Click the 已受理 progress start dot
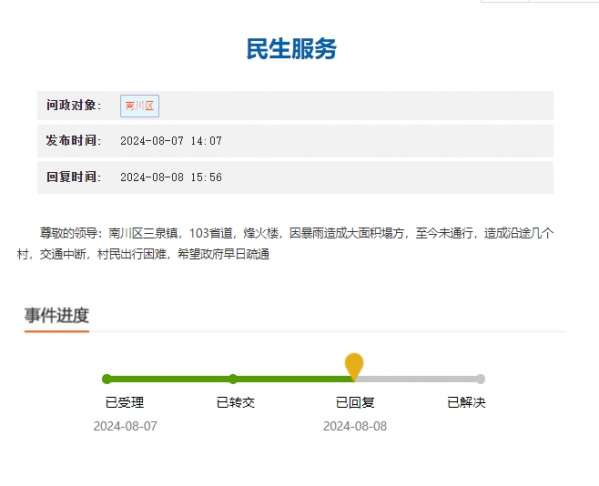Image resolution: width=599 pixels, height=486 pixels. coord(107,379)
